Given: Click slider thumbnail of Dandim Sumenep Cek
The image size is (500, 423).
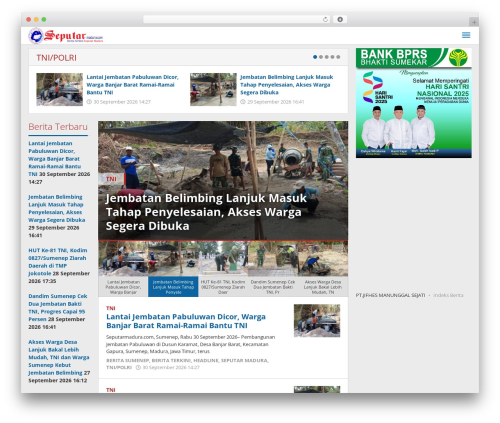Looking at the screenshot, I should tap(273, 259).
